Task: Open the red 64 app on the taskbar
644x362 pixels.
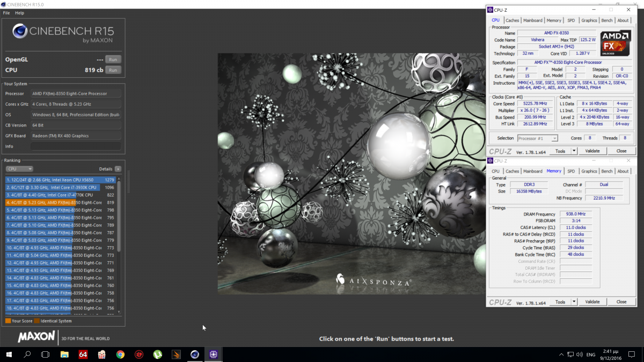Action: coord(83,354)
